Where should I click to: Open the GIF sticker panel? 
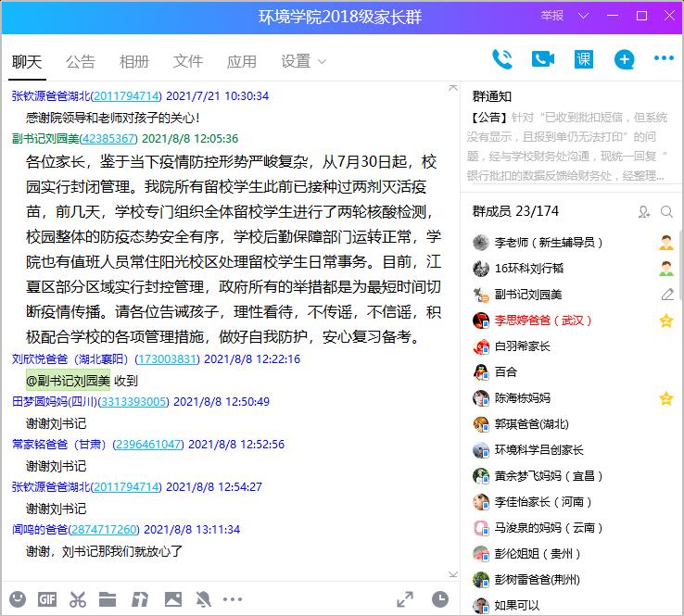(x=47, y=598)
